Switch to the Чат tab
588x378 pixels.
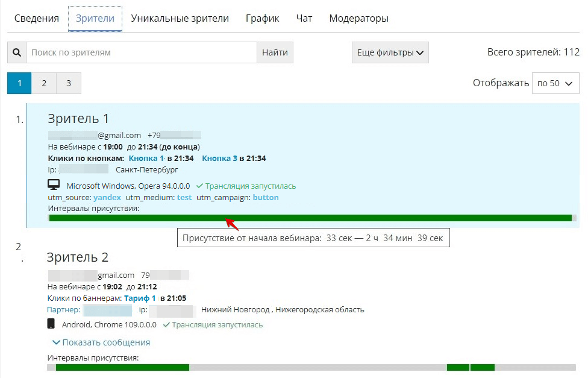(x=304, y=18)
